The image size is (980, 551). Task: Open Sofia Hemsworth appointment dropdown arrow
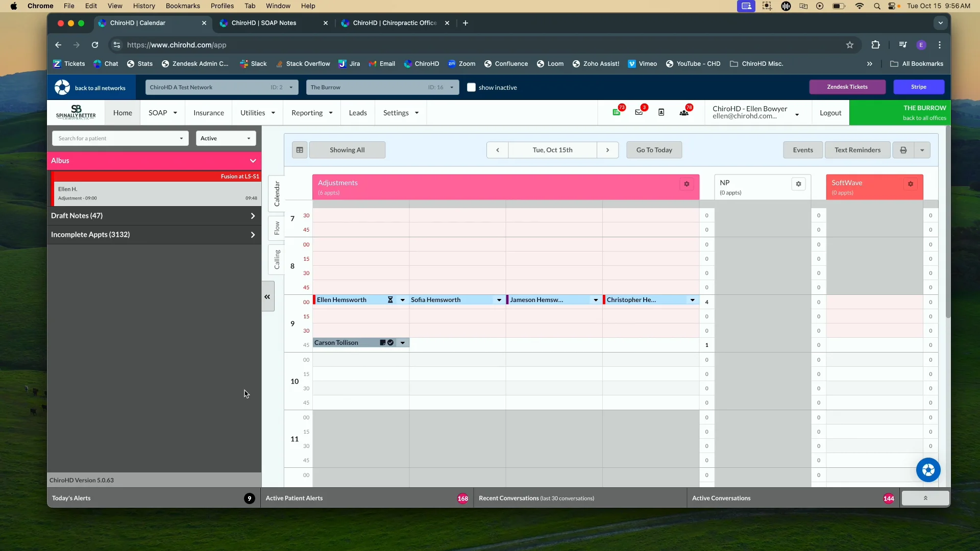click(x=499, y=300)
